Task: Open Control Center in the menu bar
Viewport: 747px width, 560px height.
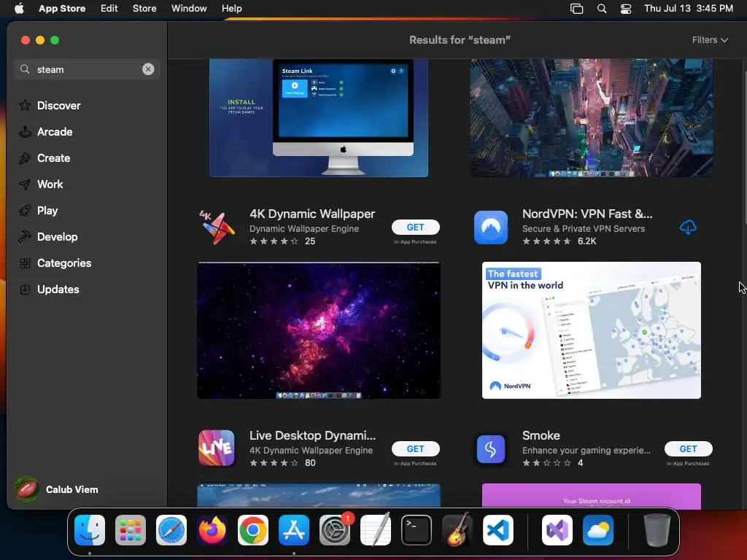Action: 625,9
